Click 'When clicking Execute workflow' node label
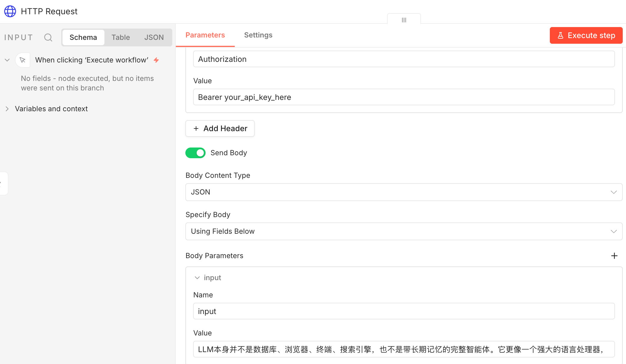Viewport: 626px width, 364px height. click(92, 60)
